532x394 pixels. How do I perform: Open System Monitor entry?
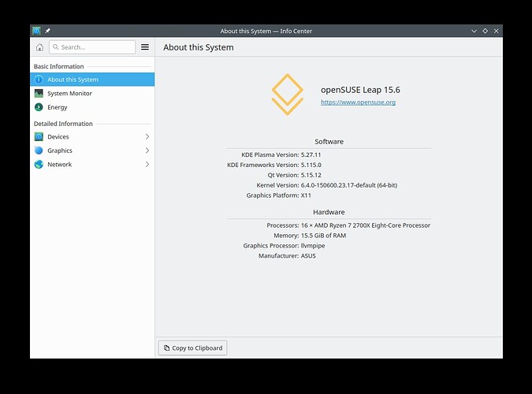pos(92,93)
